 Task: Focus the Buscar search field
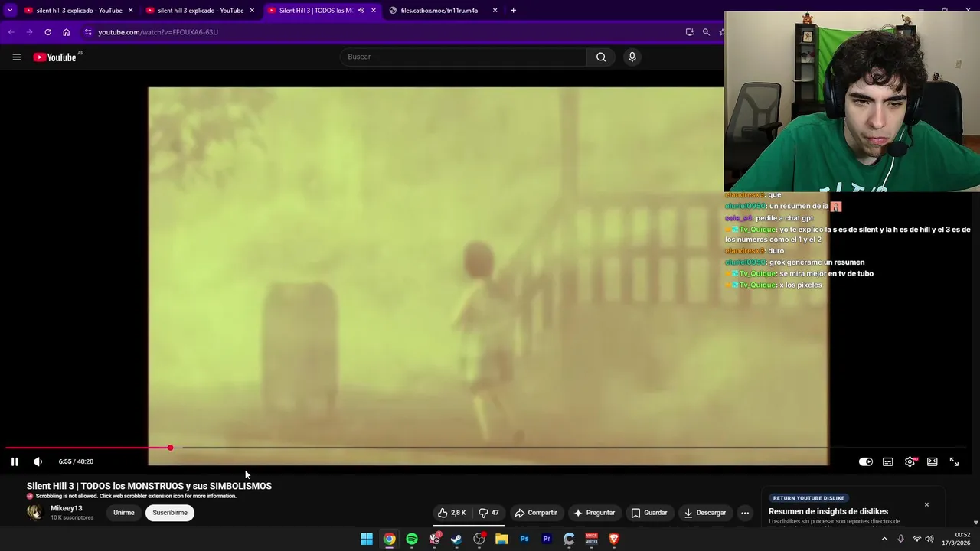[x=463, y=57]
